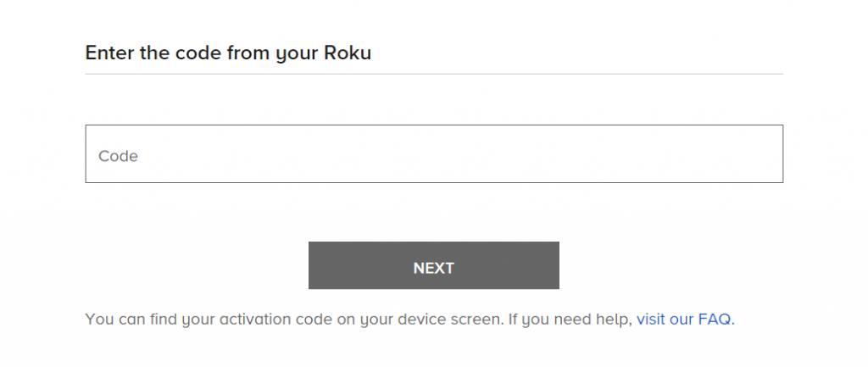Submit the form with the gray NEXT button
Image resolution: width=868 pixels, height=367 pixels.
click(x=433, y=265)
